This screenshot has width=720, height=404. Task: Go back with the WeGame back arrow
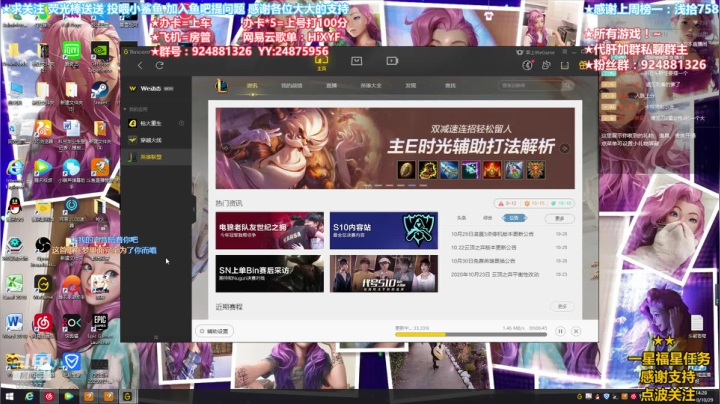[140, 65]
